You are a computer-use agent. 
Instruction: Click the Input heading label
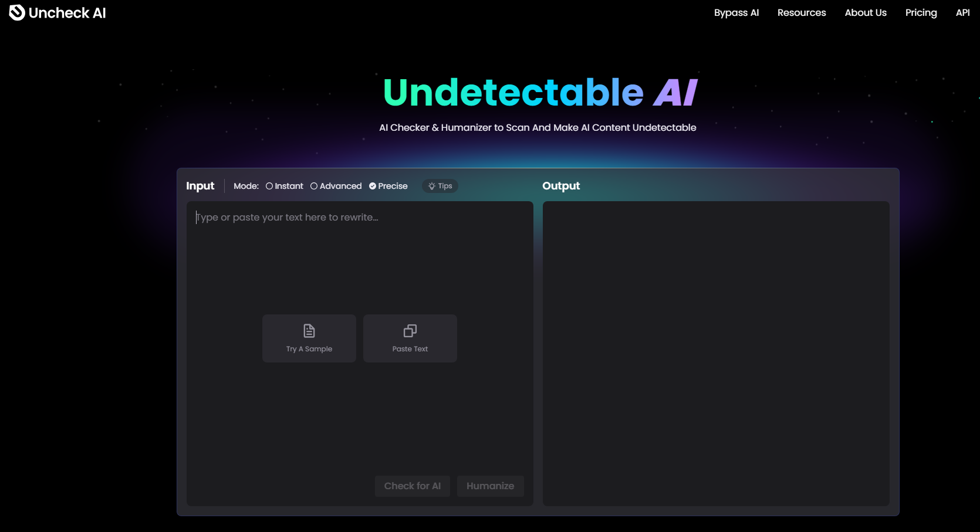point(200,186)
